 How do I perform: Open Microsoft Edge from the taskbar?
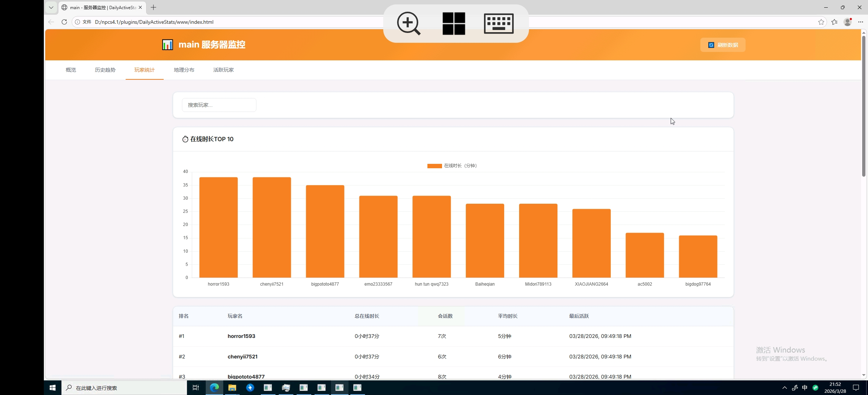[x=214, y=388]
